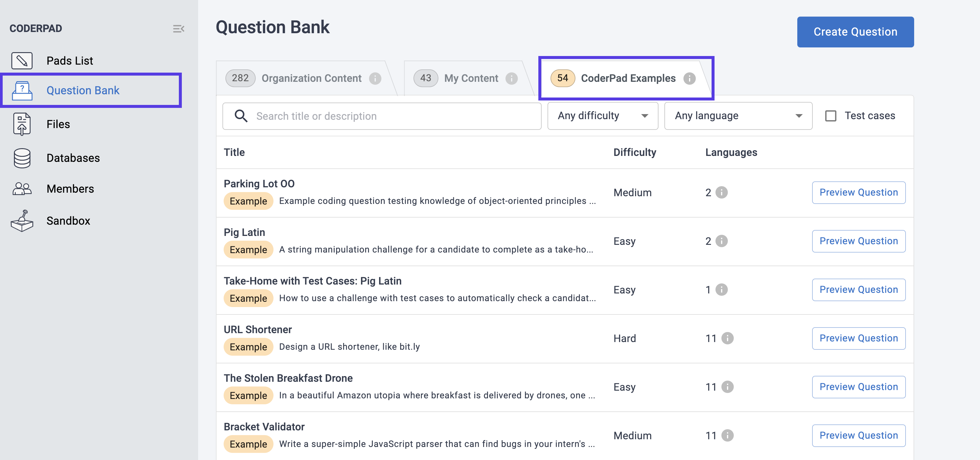This screenshot has height=460, width=980.
Task: Open the Question Bank sidebar item
Action: coord(83,90)
